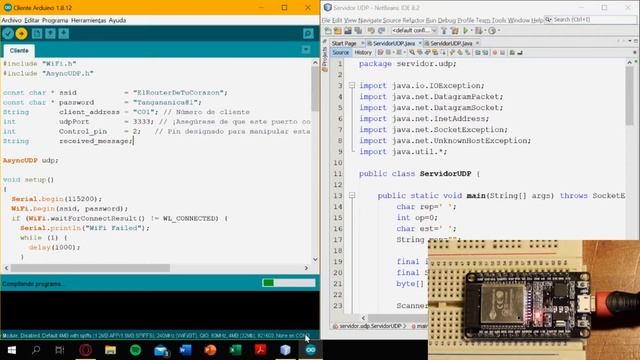Image resolution: width=640 pixels, height=360 pixels.
Task: Open the Arduino tab options dropdown arrow
Action: tap(306, 50)
